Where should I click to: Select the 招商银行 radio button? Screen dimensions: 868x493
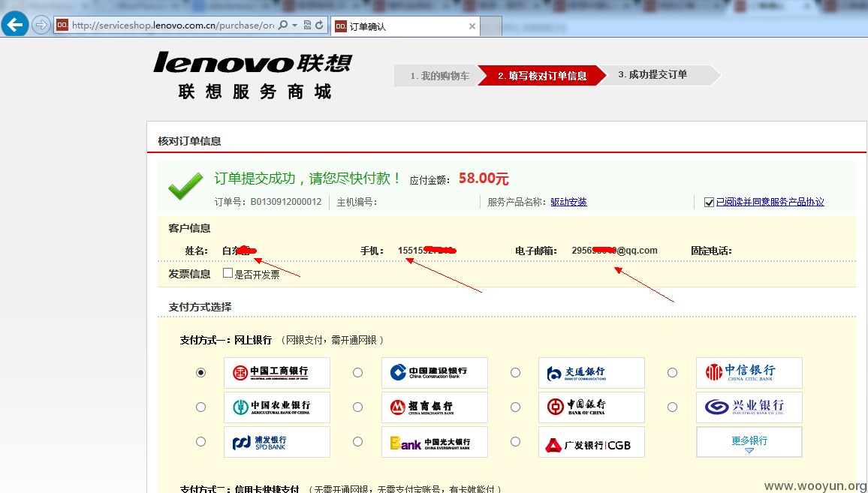click(x=357, y=407)
